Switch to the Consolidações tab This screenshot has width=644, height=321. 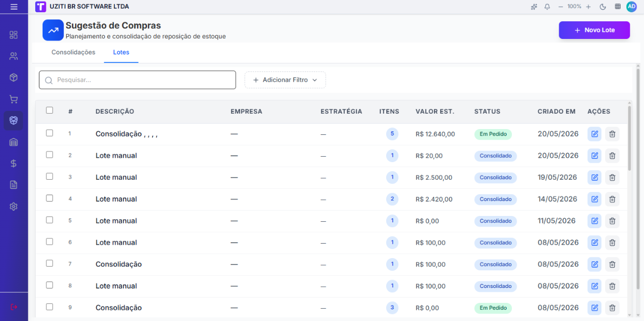click(74, 52)
